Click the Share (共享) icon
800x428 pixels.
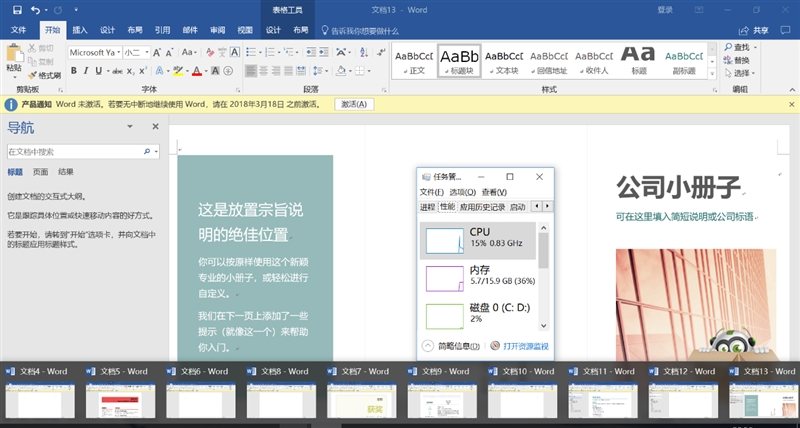755,31
